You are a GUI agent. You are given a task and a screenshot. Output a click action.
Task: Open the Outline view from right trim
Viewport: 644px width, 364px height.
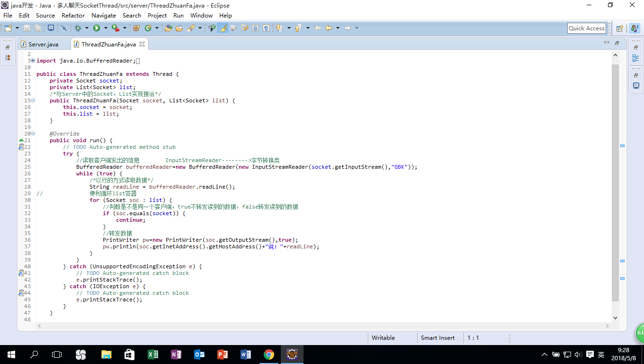635,58
